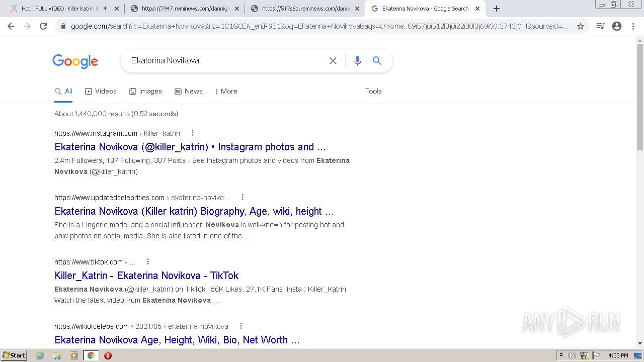Select Chrome in the taskbar
Screen dimensions: 644x362
pyautogui.click(x=91, y=355)
